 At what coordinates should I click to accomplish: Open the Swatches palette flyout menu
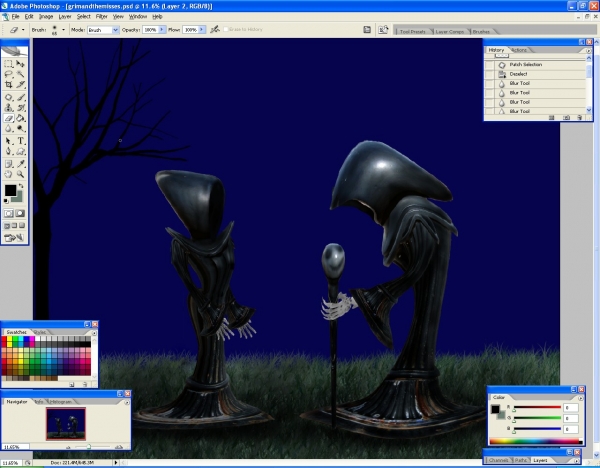[94, 333]
